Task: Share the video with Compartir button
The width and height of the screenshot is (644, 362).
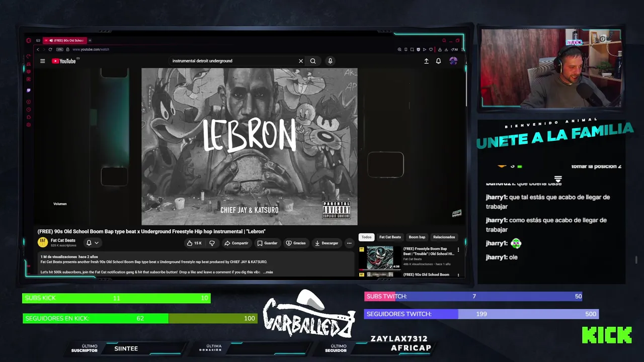Action: 236,243
